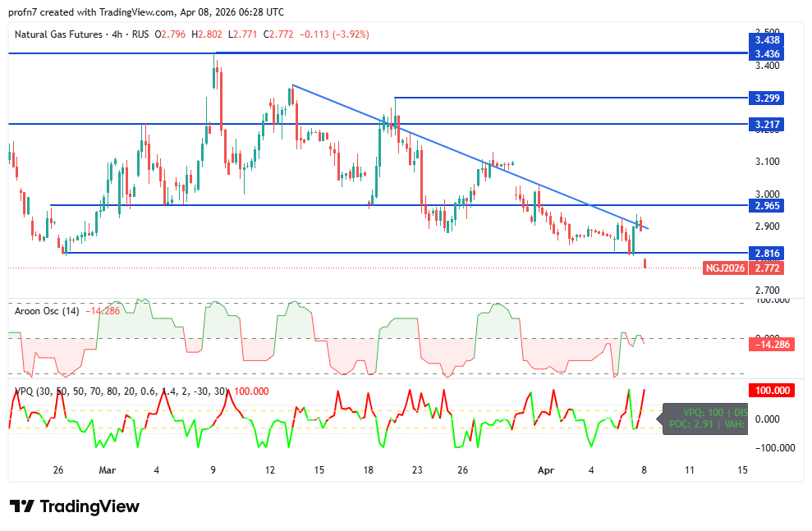Screen dimensions: 812x531
Task: Click the -100.000 VPQ axis tick
Action: pyautogui.click(x=775, y=447)
